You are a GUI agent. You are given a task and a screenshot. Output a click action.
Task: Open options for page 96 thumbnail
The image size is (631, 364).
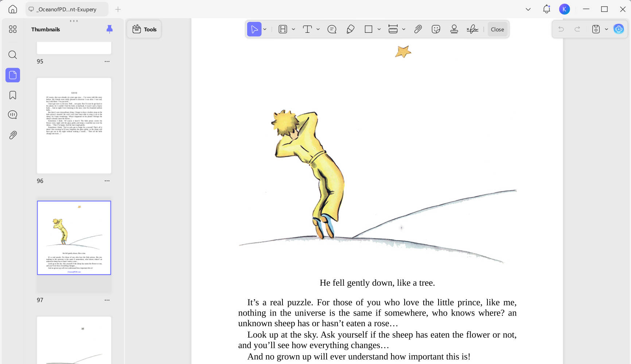[107, 181]
